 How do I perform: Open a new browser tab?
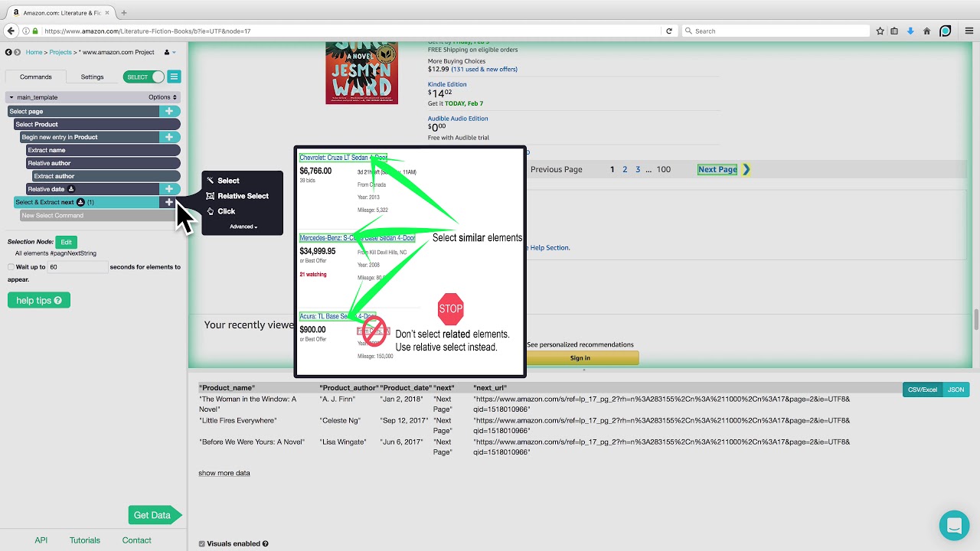click(124, 12)
